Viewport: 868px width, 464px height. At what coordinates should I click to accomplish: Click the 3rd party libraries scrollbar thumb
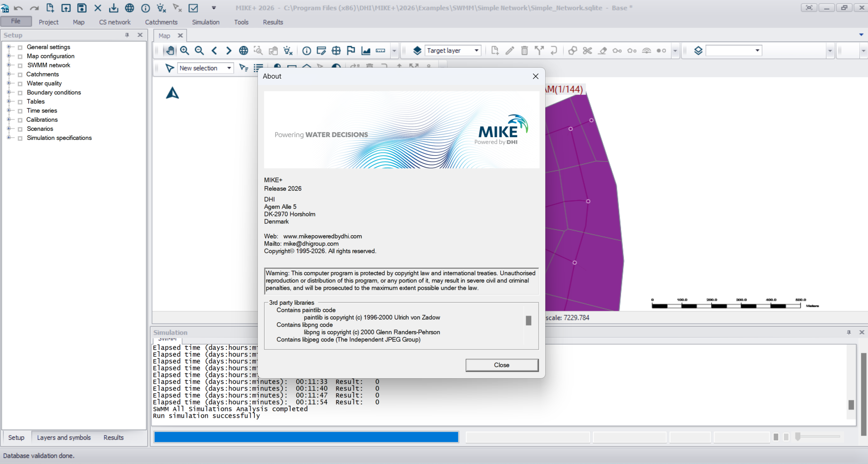(528, 321)
